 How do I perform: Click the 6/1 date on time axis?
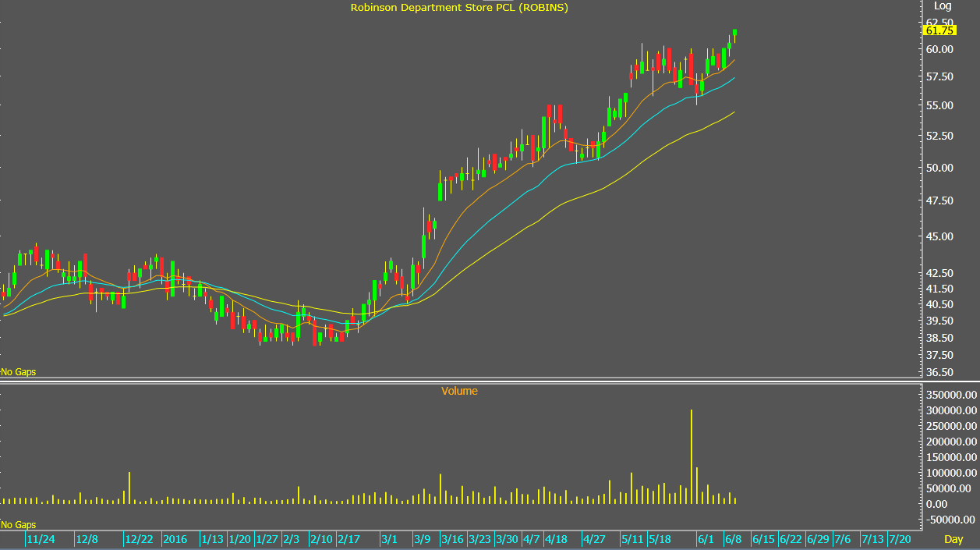pyautogui.click(x=706, y=539)
